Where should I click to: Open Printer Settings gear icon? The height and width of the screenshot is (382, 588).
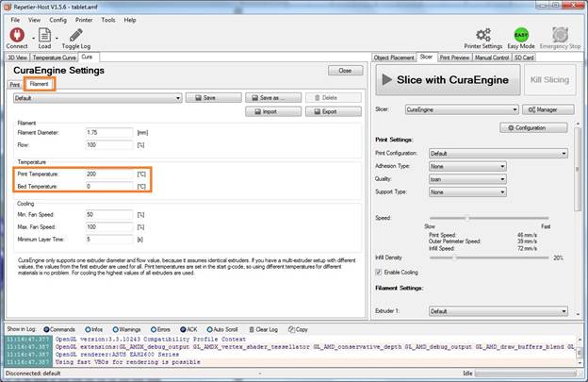point(482,35)
